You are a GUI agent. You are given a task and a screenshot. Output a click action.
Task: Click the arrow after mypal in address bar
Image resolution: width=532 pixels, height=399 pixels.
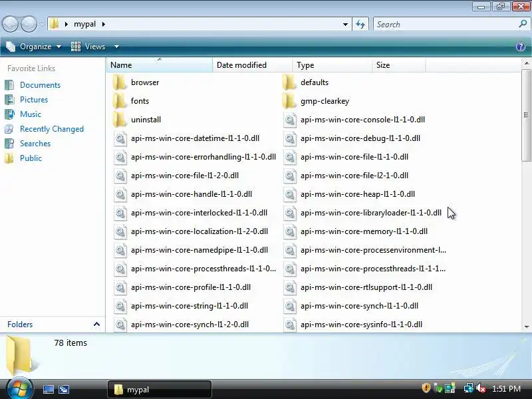coord(104,24)
